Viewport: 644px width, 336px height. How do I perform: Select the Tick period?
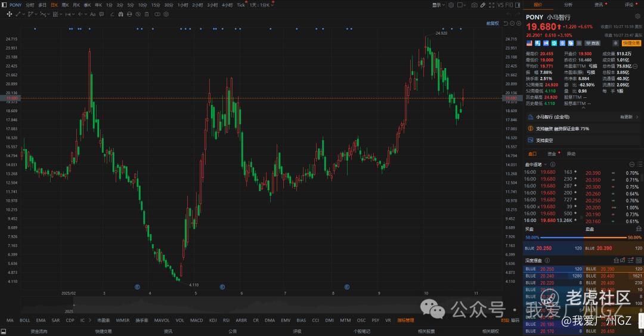tap(241, 5)
